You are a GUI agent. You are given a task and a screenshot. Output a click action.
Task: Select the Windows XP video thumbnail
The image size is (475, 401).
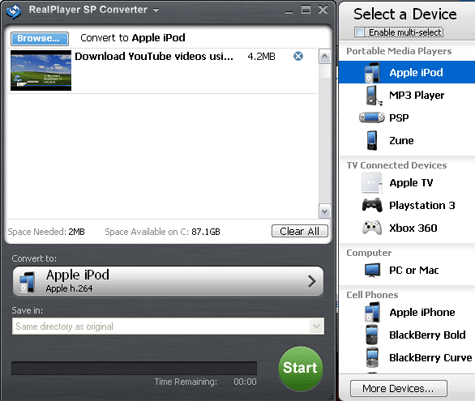(41, 70)
